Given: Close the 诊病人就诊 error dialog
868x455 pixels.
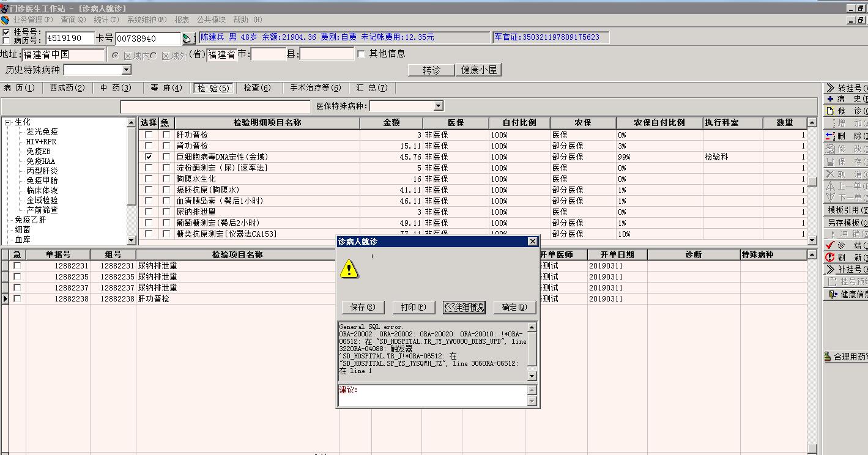Looking at the screenshot, I should [x=532, y=242].
